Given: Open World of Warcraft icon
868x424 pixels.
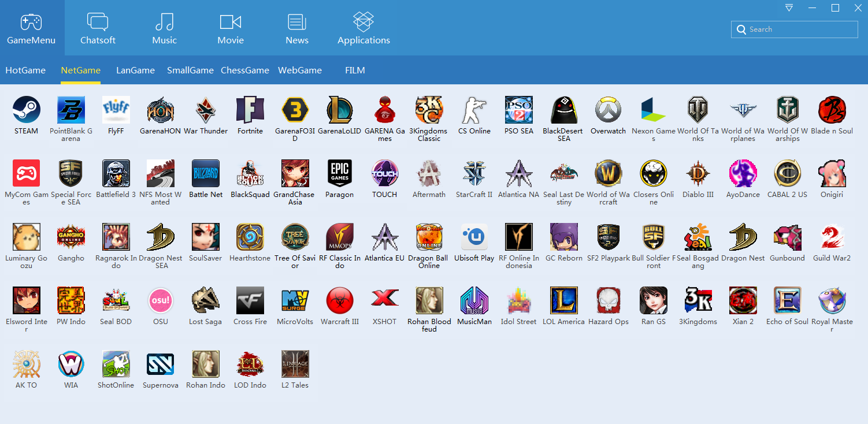Looking at the screenshot, I should pyautogui.click(x=609, y=173).
